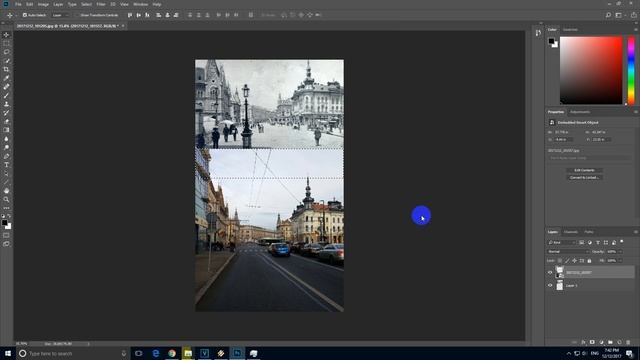640x360 pixels.
Task: Select the Layer 1 thumbnail
Action: tap(560, 285)
